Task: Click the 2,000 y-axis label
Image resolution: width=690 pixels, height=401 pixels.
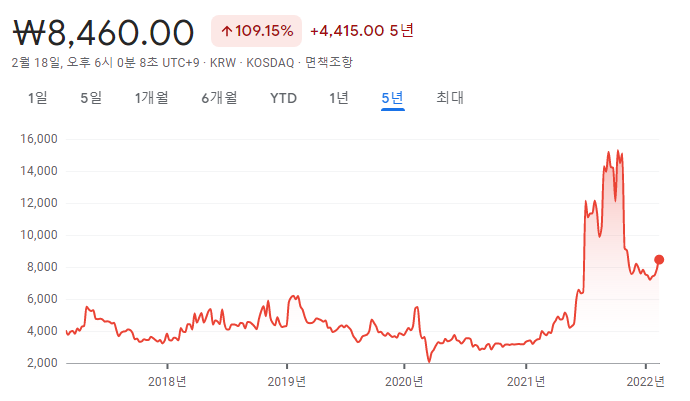Action: coord(42,363)
